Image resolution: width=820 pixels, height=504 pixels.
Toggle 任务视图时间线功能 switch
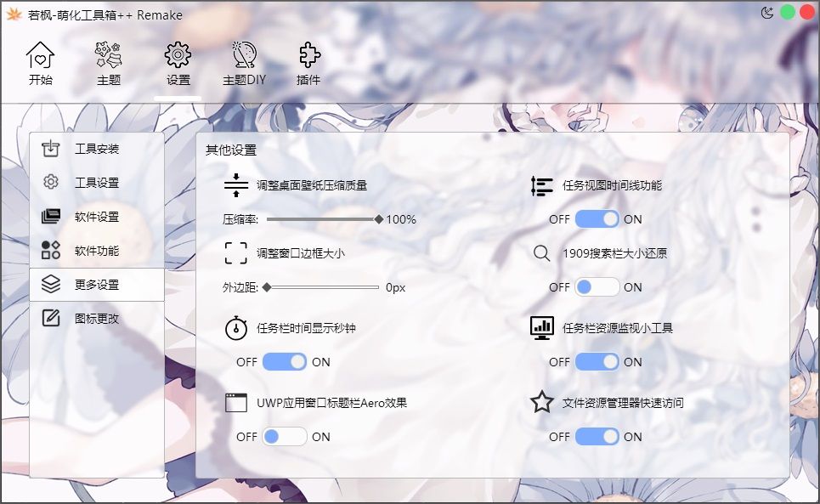point(597,219)
